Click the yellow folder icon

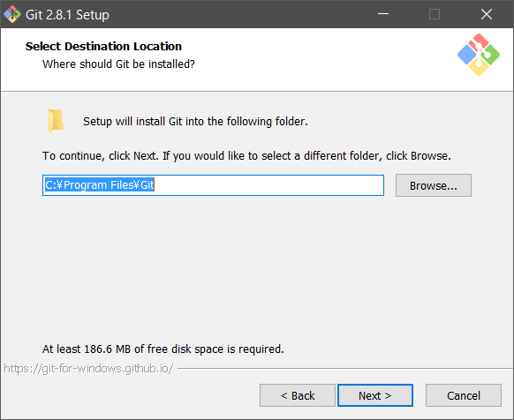click(56, 121)
